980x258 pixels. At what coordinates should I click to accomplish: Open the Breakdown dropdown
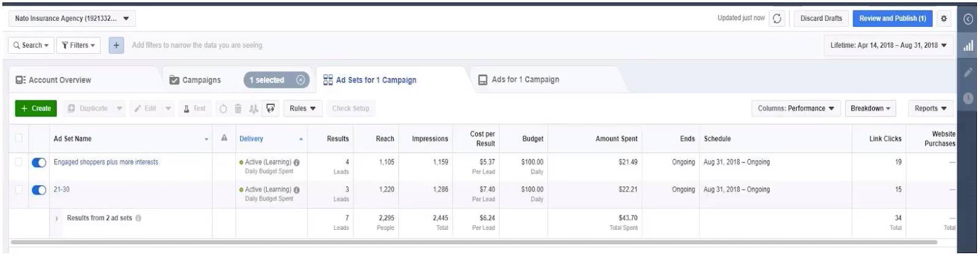870,108
